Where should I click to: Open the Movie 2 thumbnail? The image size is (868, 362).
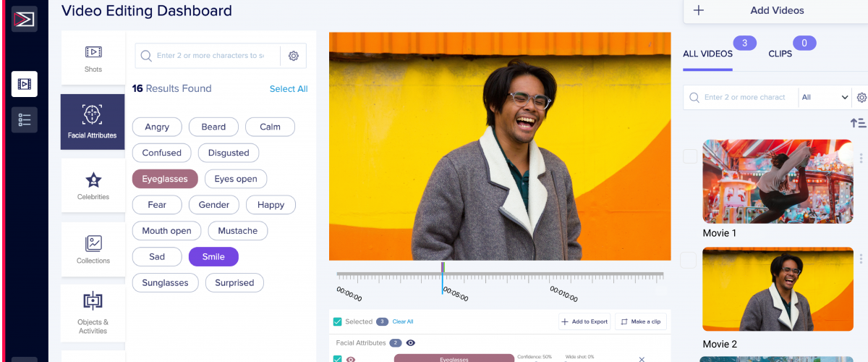pyautogui.click(x=778, y=290)
